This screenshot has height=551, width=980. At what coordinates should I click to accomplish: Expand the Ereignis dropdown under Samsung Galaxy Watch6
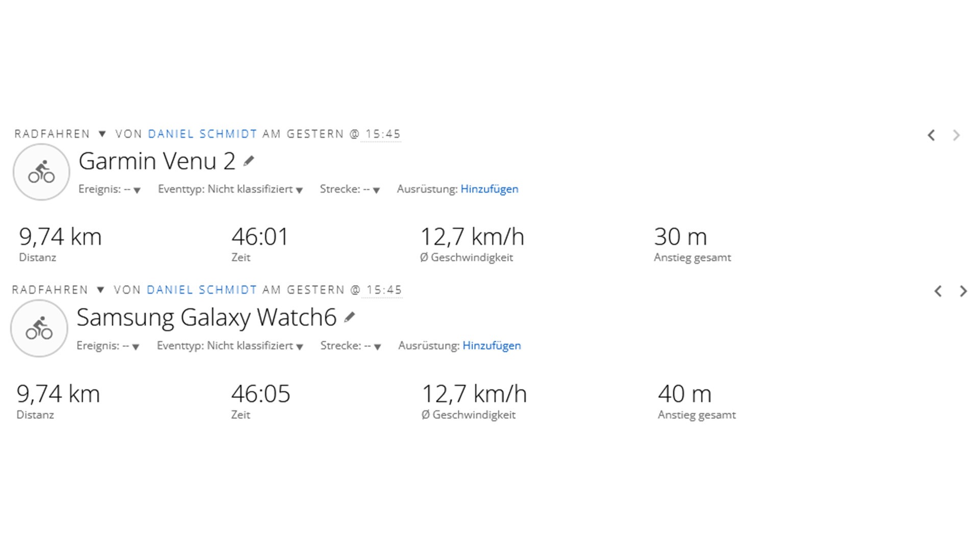coord(135,347)
